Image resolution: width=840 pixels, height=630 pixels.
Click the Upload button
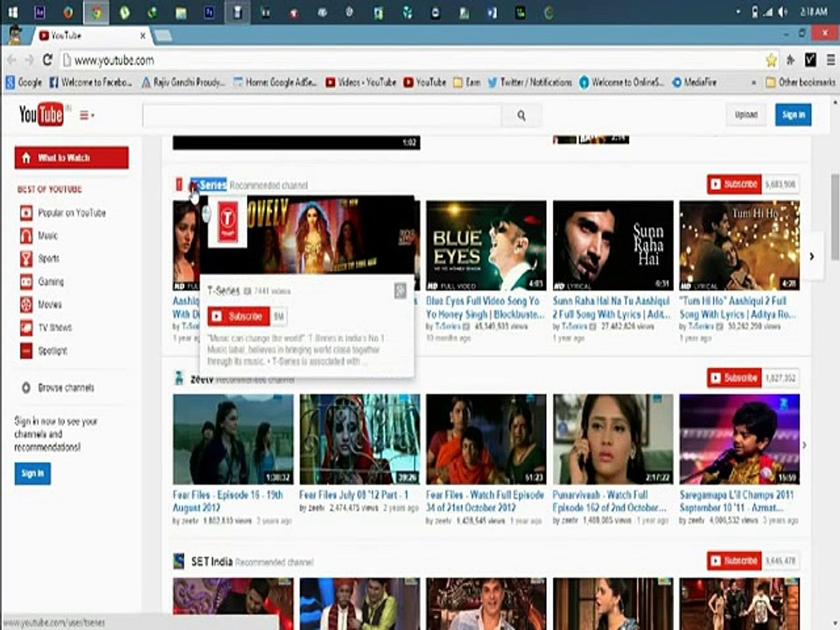(x=745, y=114)
